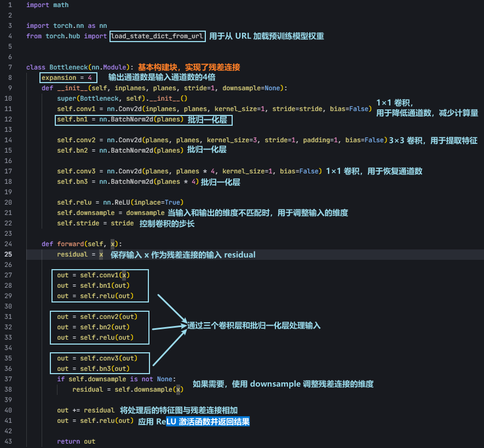Click line number 39 in the gutter

[x=8, y=400]
